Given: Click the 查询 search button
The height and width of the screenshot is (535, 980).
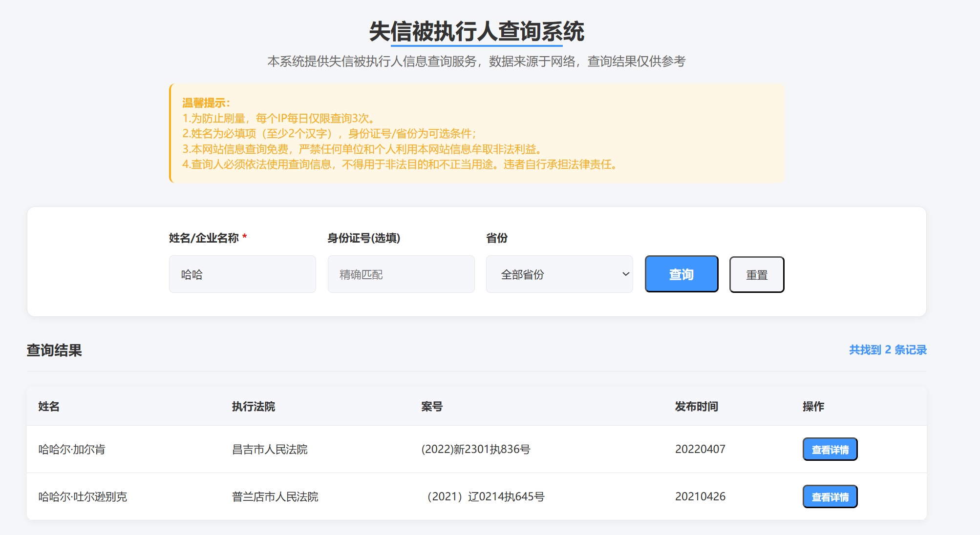Looking at the screenshot, I should [681, 274].
